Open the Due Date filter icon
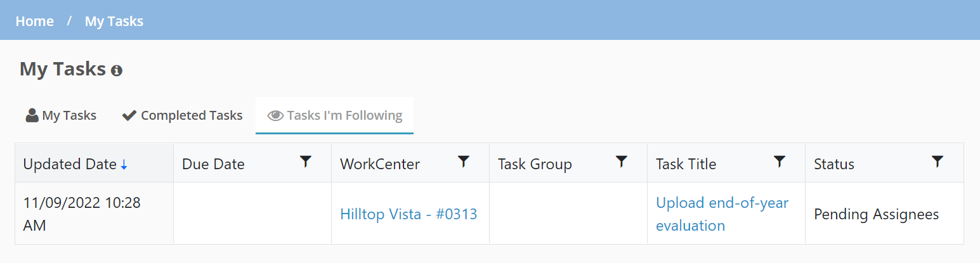Image resolution: width=980 pixels, height=263 pixels. [x=306, y=162]
